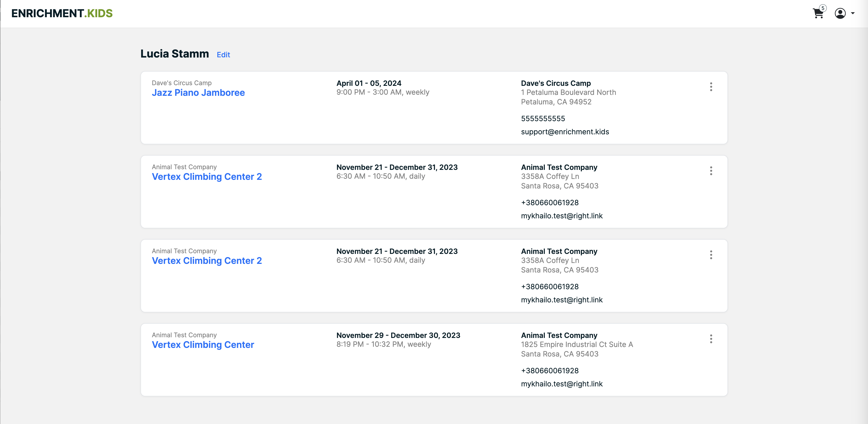Click 8:19 PM - 10:32 PM, weekly schedule
This screenshot has height=424, width=868.
(383, 344)
